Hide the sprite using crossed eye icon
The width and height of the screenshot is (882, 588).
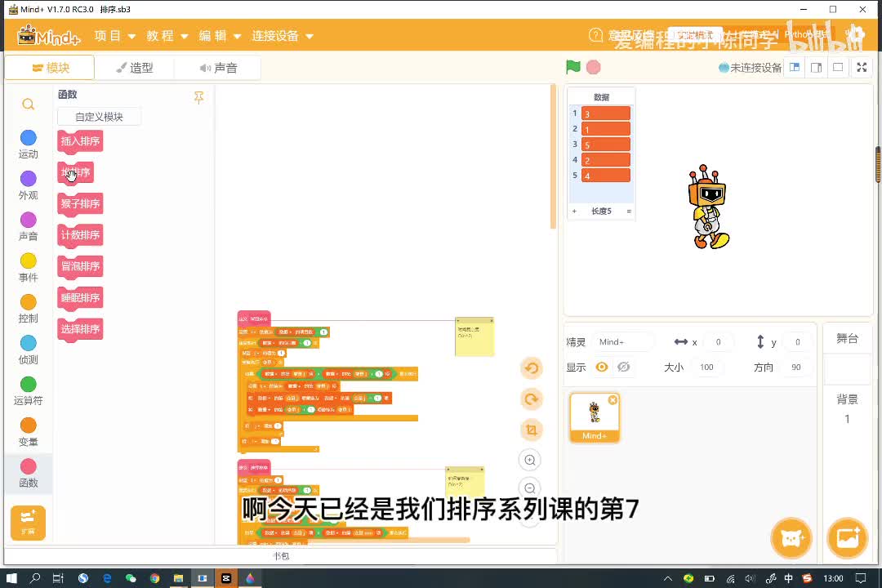coord(623,367)
